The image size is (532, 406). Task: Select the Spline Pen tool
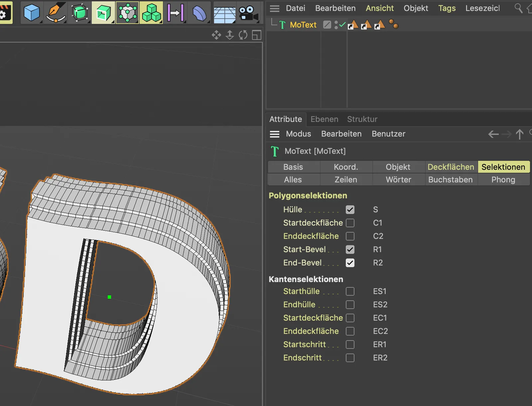pyautogui.click(x=56, y=13)
